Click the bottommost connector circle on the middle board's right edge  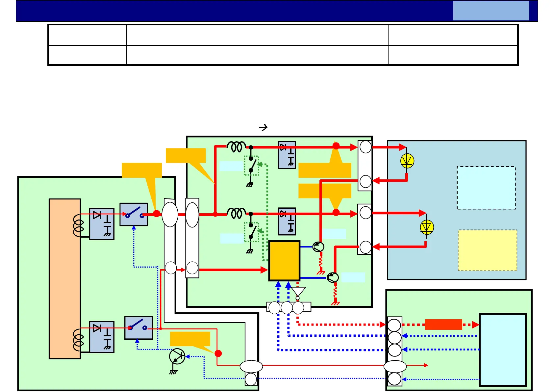coord(365,247)
